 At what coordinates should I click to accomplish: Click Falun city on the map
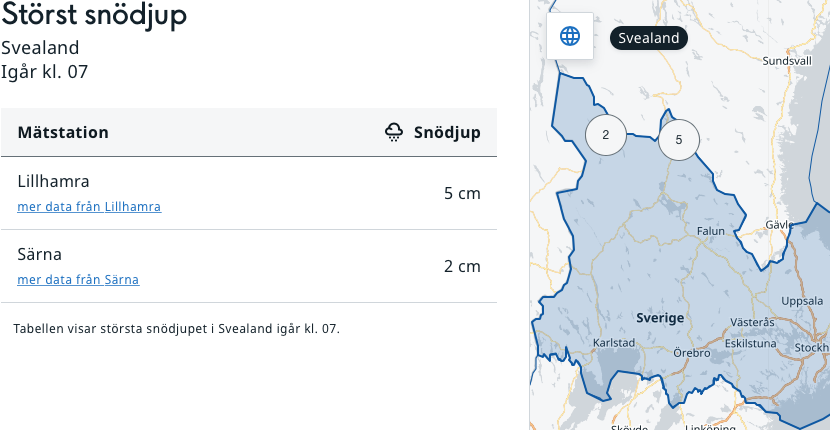point(710,231)
